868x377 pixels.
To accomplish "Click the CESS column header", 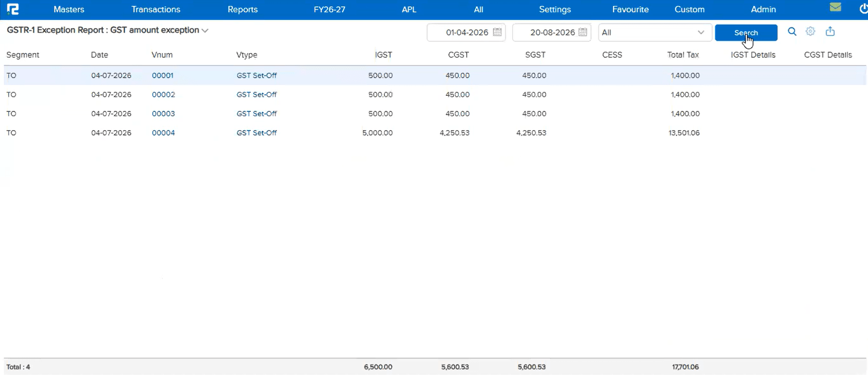I will click(612, 55).
